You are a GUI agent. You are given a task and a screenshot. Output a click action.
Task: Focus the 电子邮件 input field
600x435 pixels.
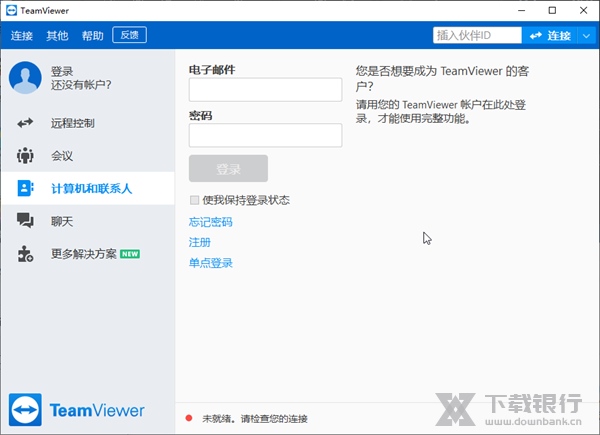point(266,90)
